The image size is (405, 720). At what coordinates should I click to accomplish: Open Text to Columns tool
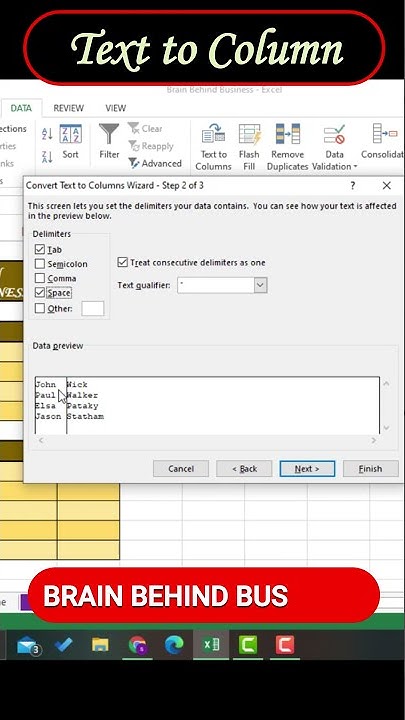pyautogui.click(x=213, y=147)
